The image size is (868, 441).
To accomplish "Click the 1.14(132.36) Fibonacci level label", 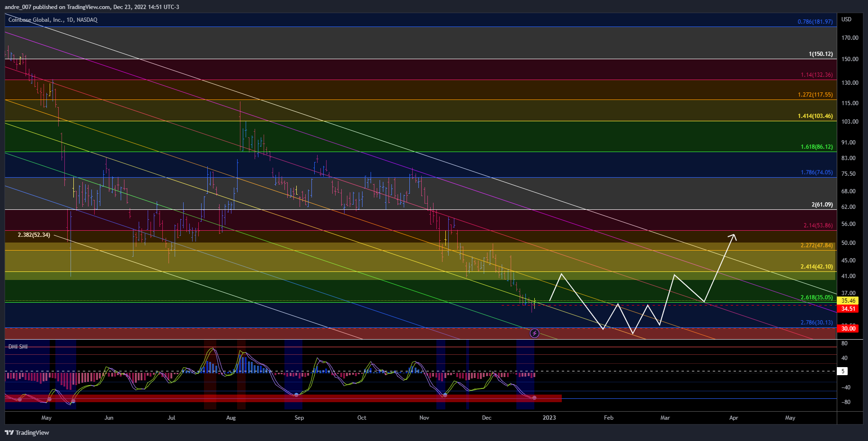I will [x=817, y=75].
